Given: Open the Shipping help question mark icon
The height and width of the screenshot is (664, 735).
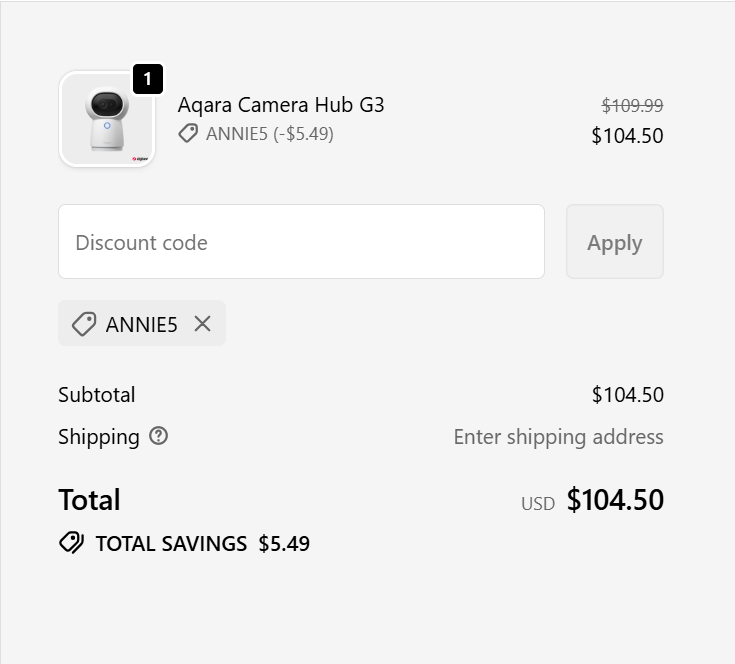Looking at the screenshot, I should [158, 436].
